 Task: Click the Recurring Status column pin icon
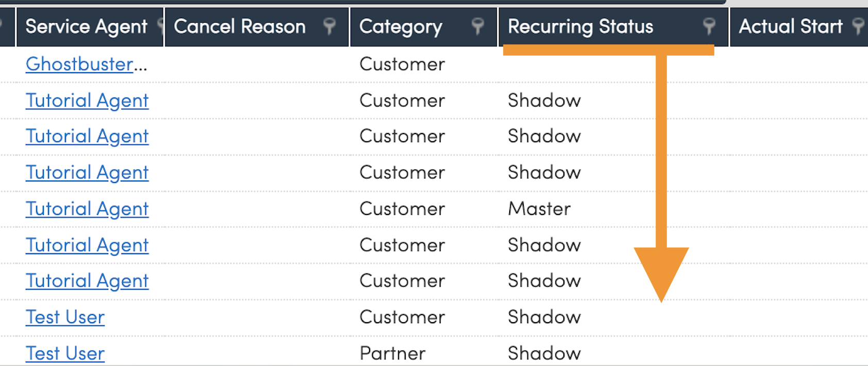coord(709,26)
